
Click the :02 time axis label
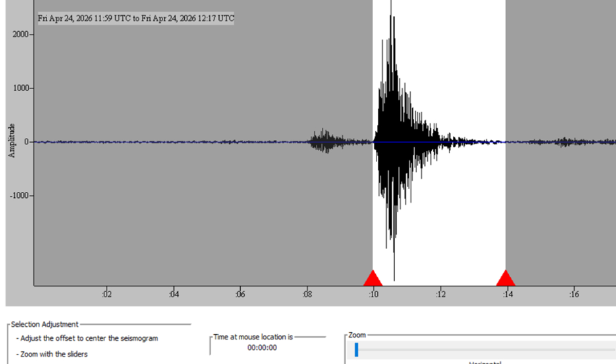tap(106, 294)
